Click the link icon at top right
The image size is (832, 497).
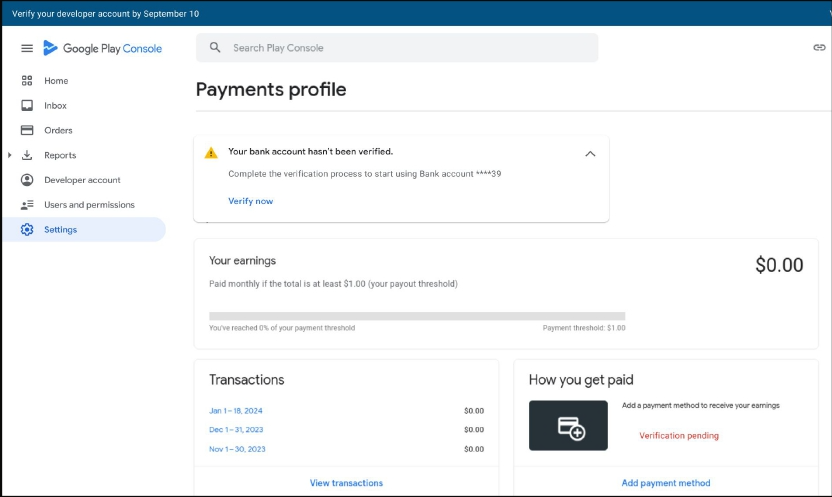point(819,48)
